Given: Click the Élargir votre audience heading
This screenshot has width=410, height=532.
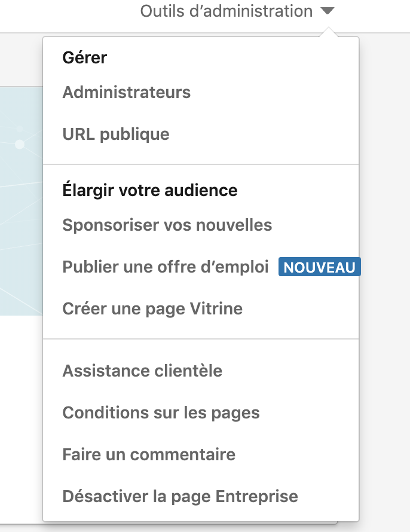Looking at the screenshot, I should click(150, 191).
